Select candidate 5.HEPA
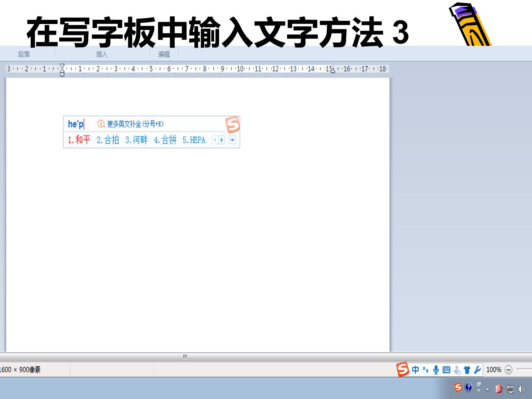 [x=194, y=140]
